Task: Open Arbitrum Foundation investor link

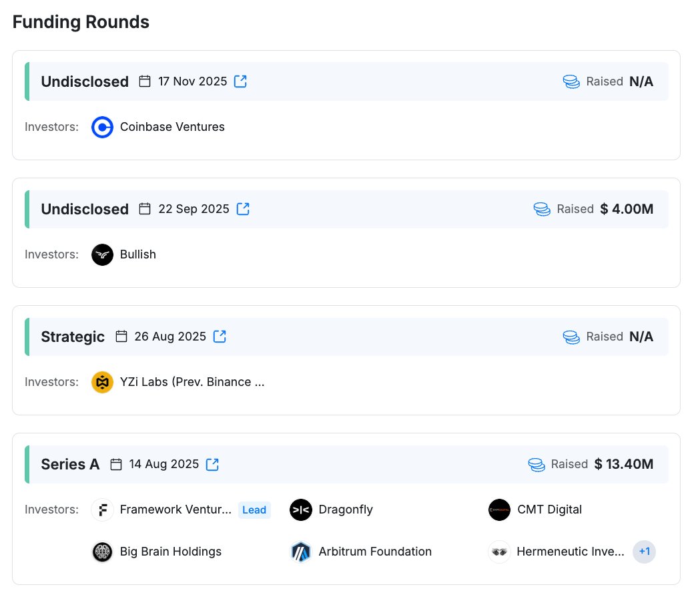Action: (x=375, y=552)
